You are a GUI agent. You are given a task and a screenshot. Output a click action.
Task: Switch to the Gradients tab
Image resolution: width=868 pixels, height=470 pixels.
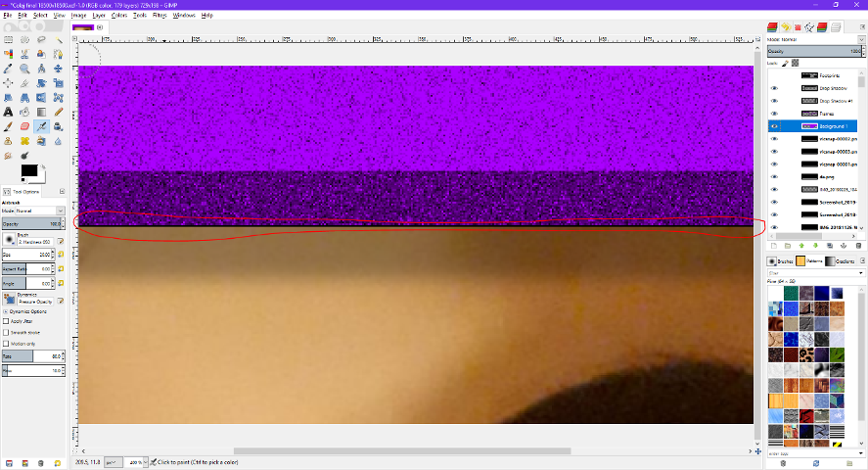tap(840, 260)
